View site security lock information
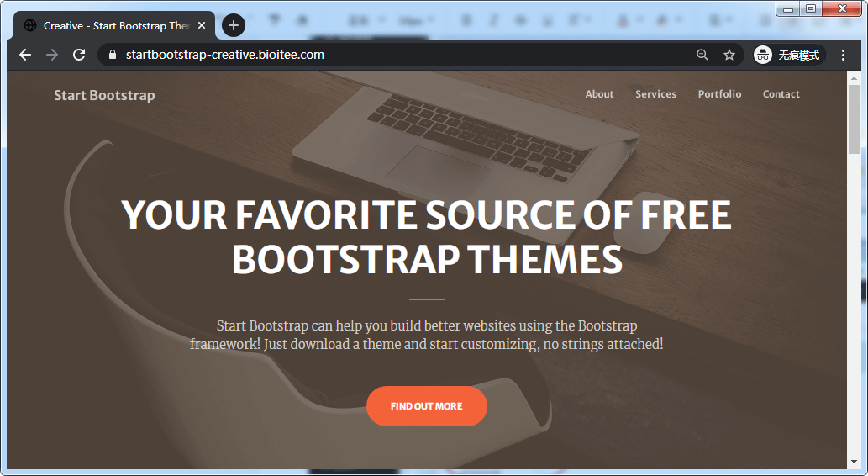 pos(113,55)
